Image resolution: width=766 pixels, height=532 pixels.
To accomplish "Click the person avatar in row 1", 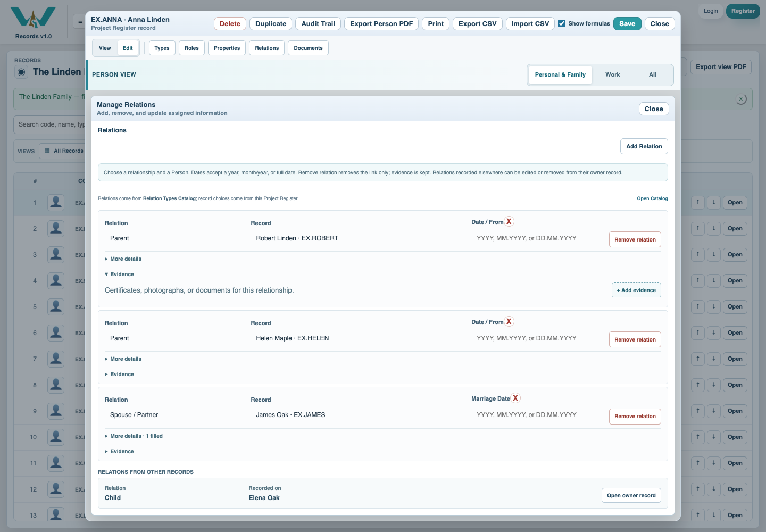I will tap(56, 202).
